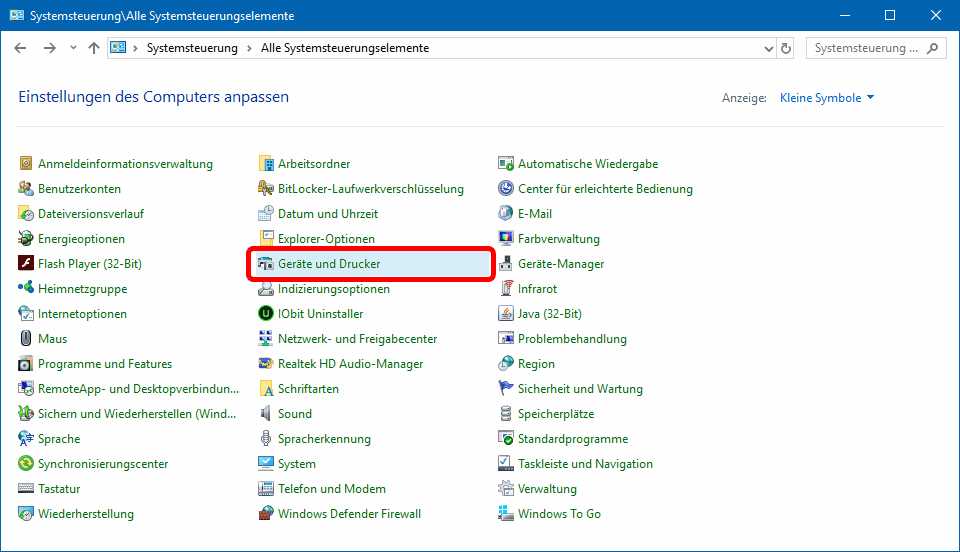
Task: Go up one level with Up arrow
Action: [94, 48]
